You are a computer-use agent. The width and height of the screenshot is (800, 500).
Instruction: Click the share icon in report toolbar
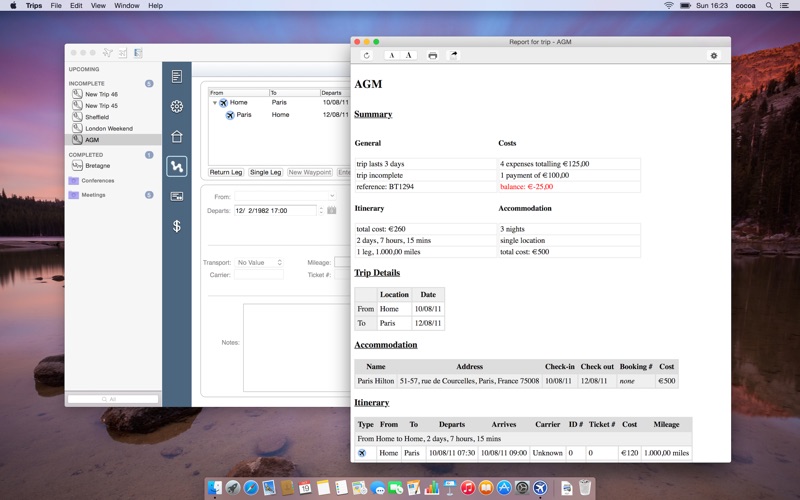pos(454,55)
